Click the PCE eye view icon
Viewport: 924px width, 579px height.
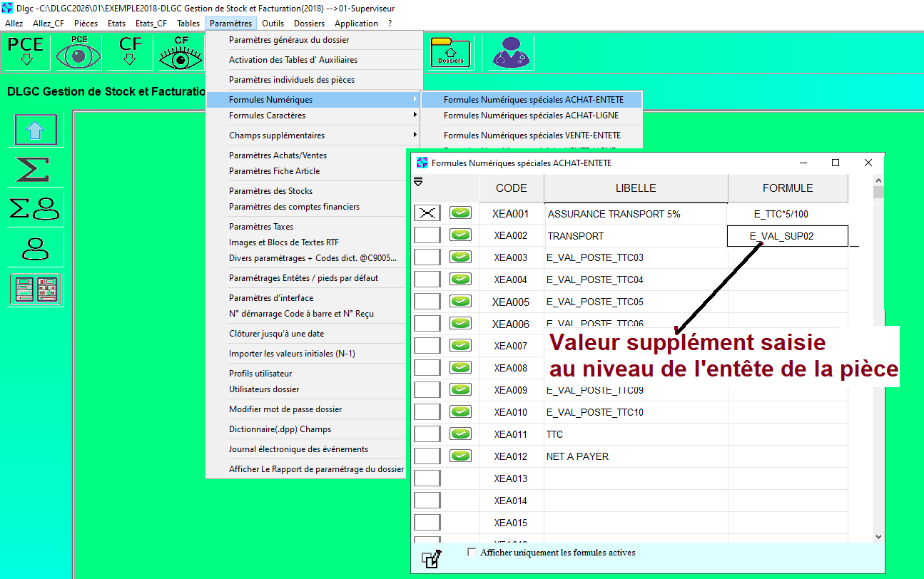pyautogui.click(x=78, y=52)
